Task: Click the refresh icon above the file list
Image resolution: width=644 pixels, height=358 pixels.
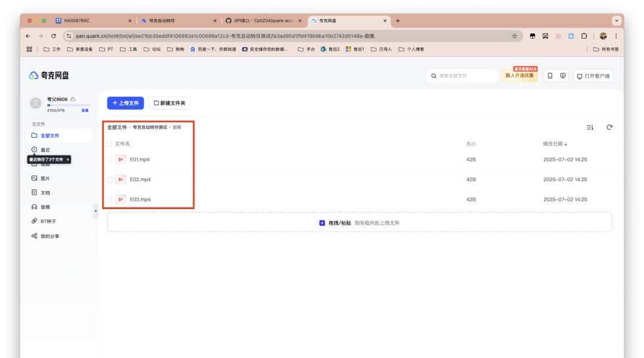Action: click(609, 127)
